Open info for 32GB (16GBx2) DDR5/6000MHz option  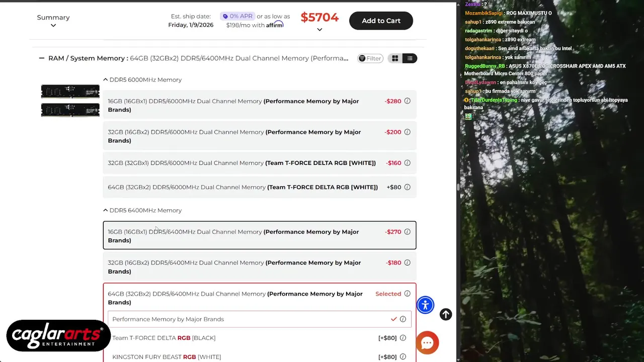407,132
